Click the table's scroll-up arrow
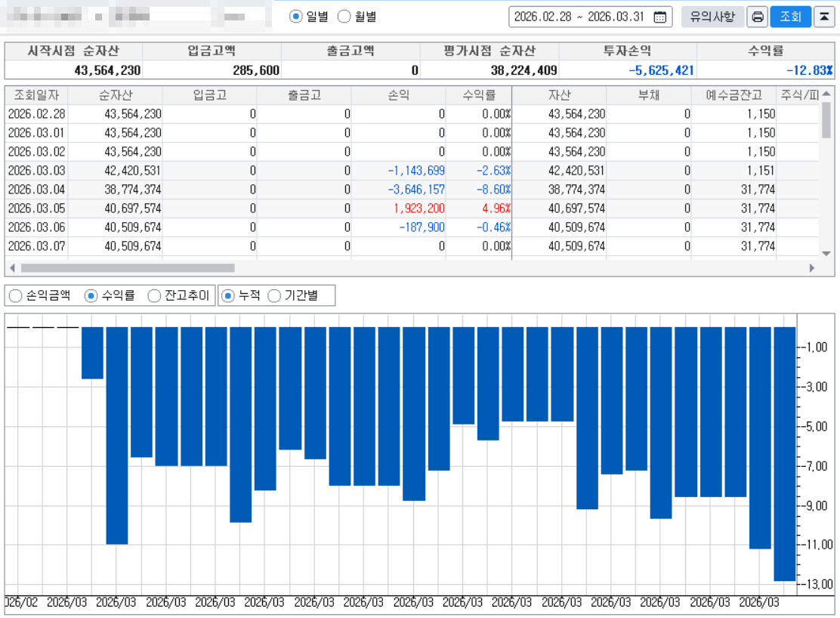Screen dimensions: 840x618 [x=826, y=95]
